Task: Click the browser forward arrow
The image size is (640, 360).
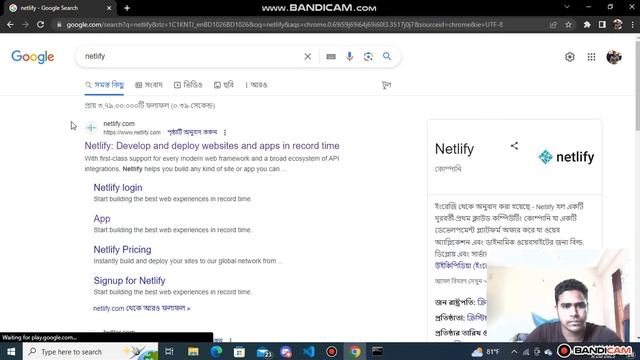Action: 25,24
